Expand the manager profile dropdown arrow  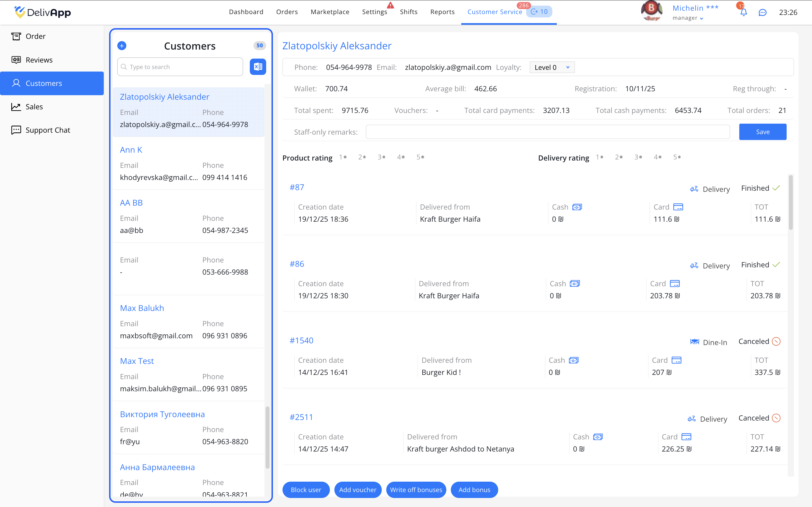(701, 19)
